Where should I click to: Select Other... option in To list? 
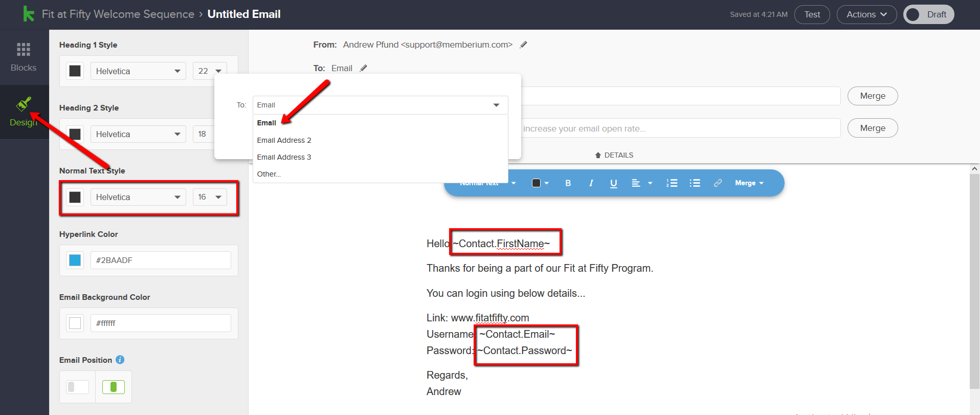coord(269,174)
